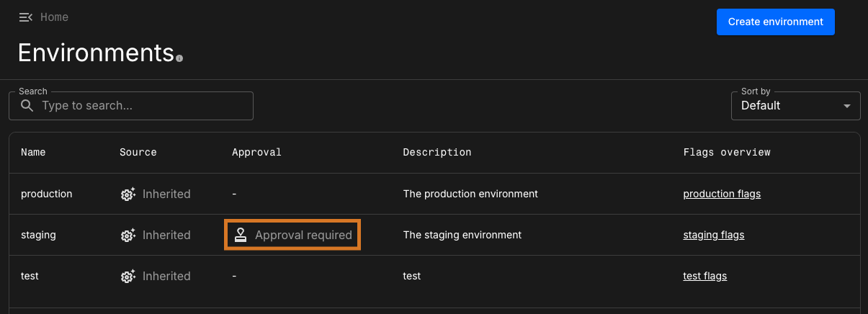868x314 pixels.
Task: Open the production flags link
Action: [x=722, y=194]
